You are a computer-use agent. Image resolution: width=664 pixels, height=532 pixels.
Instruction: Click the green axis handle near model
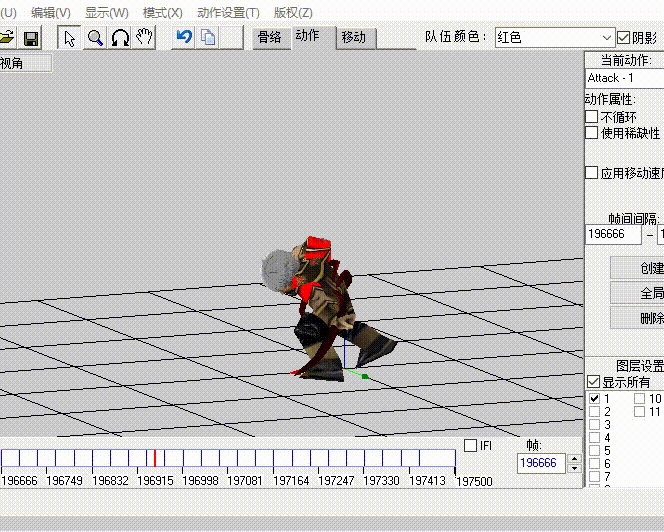click(x=365, y=377)
